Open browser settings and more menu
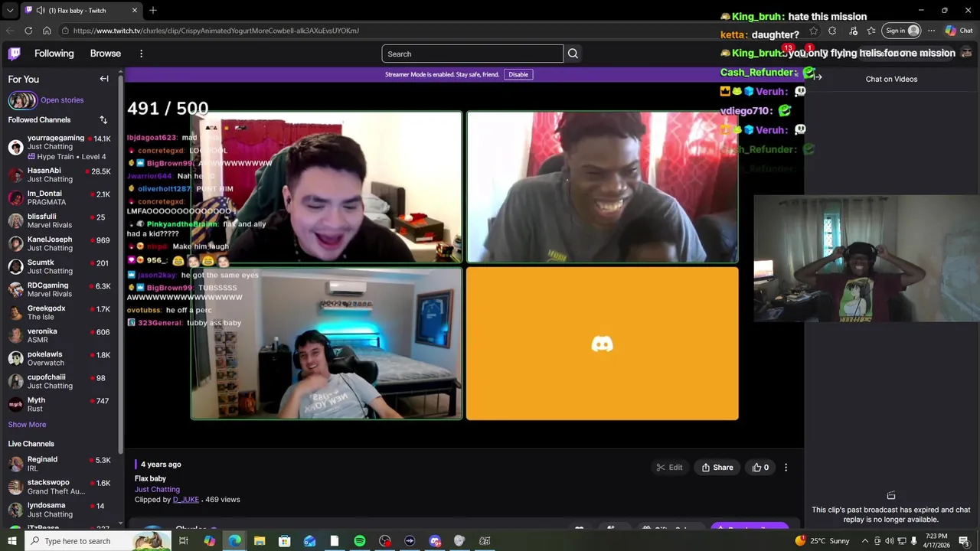 click(x=931, y=31)
